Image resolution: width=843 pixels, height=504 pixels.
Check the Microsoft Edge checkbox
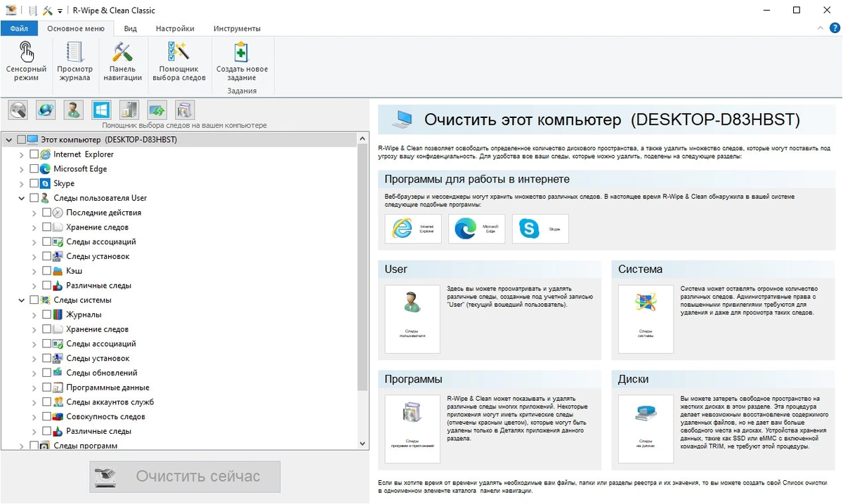[x=34, y=168]
